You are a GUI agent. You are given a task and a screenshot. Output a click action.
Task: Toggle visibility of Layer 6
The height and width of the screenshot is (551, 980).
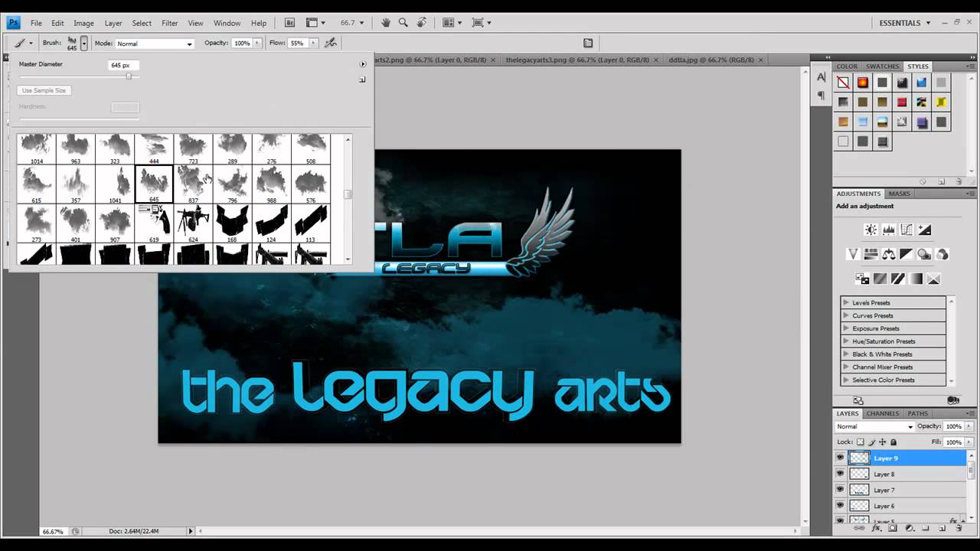pyautogui.click(x=840, y=506)
